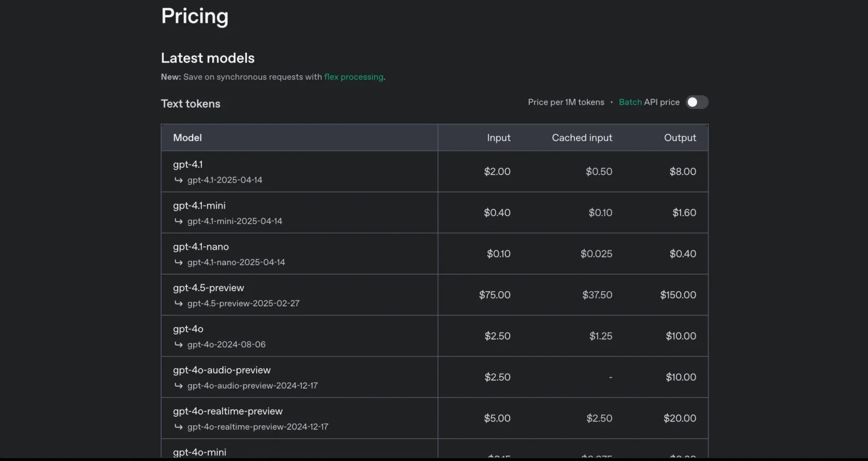This screenshot has width=868, height=461.
Task: Click the Latest models heading
Action: (208, 58)
